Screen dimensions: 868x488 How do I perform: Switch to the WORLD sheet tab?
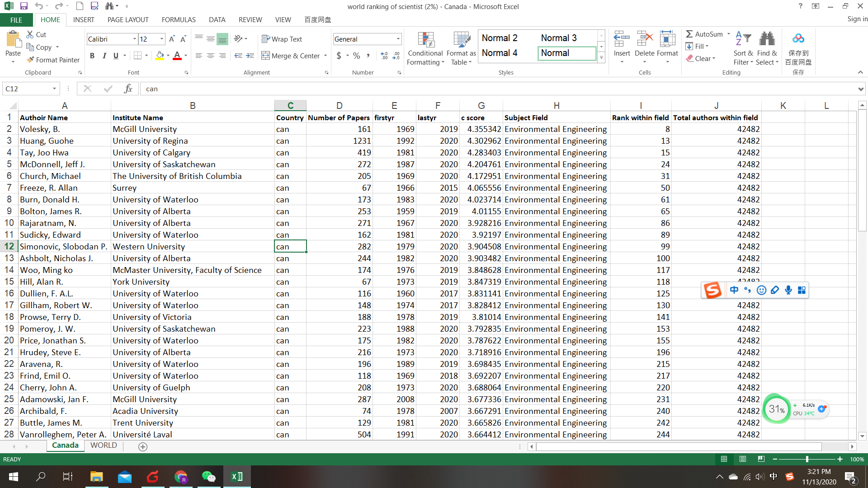(104, 445)
